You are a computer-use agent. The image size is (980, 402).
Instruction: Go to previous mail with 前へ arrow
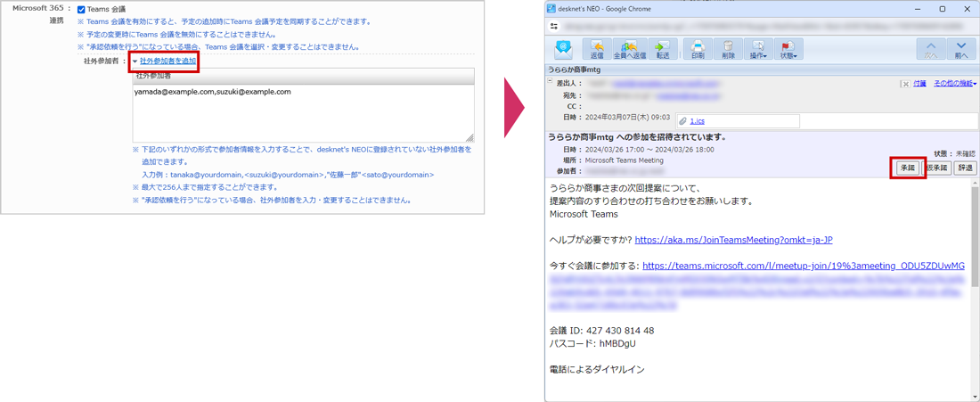pos(960,49)
